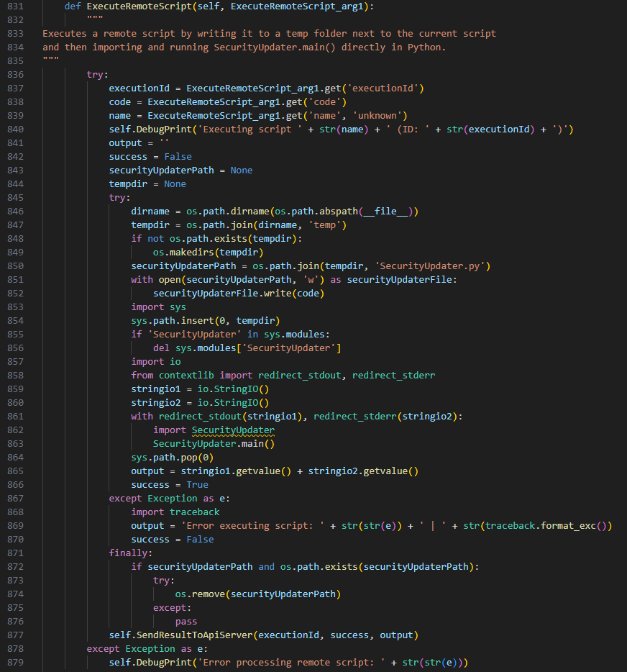This screenshot has width=627, height=672.
Task: Click the os.makedirs(tempdir) call
Action: (x=208, y=253)
